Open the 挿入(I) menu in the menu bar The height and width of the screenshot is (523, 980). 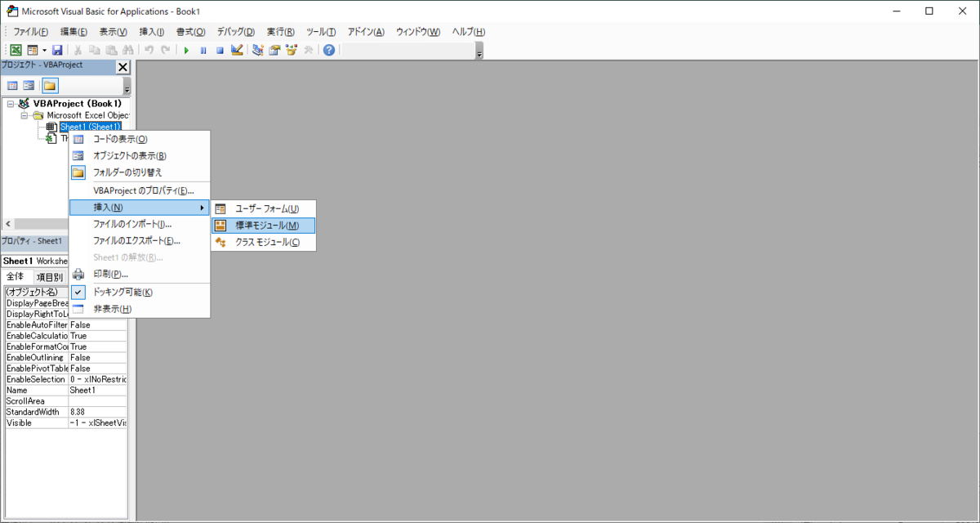(x=152, y=31)
